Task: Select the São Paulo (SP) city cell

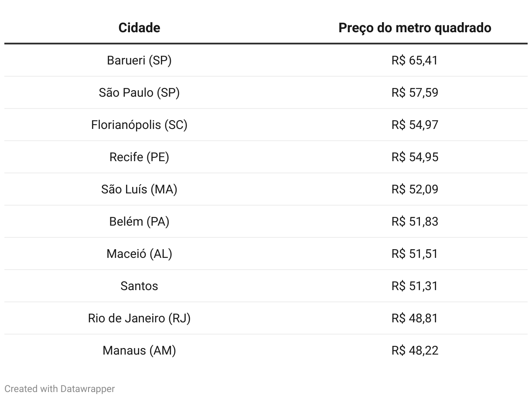Action: (x=139, y=92)
